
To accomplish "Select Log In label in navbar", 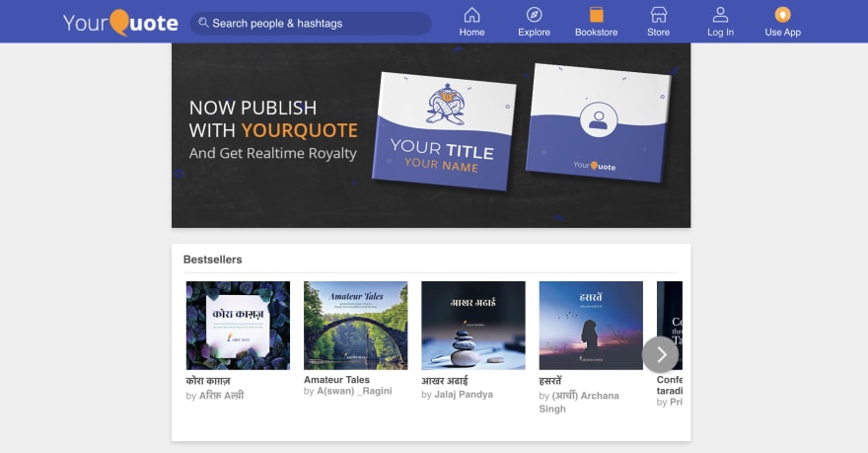I will click(720, 33).
